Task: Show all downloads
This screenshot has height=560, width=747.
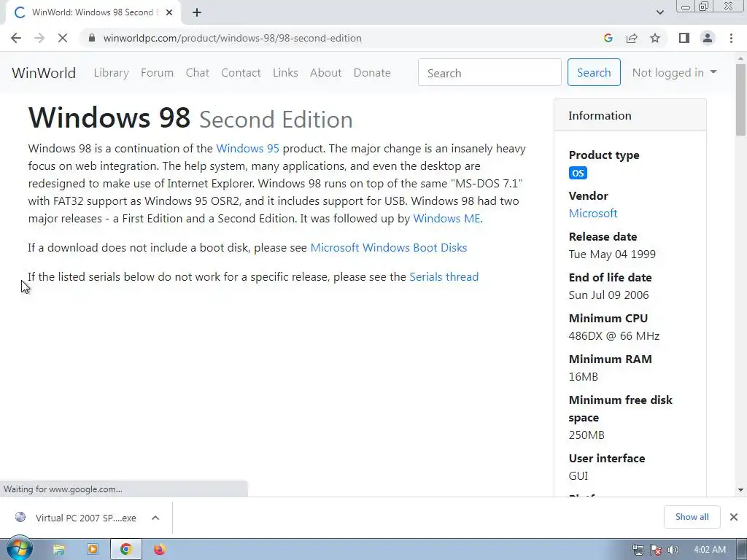Action: point(692,517)
